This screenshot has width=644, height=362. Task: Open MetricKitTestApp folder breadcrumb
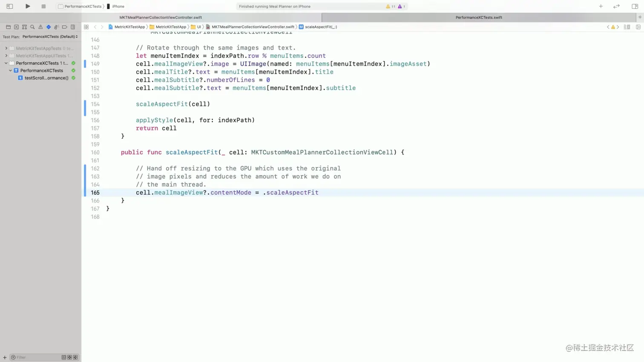click(168, 27)
